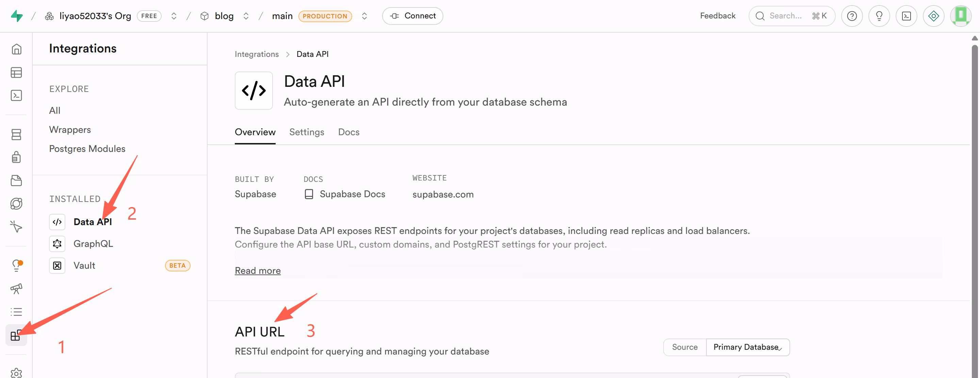The height and width of the screenshot is (378, 980).
Task: Switch to the Settings tab
Action: (x=306, y=132)
